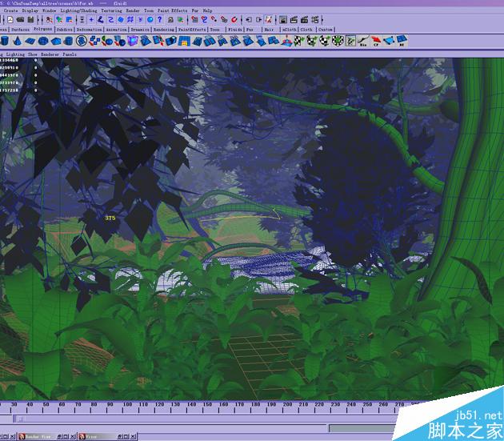This screenshot has width=504, height=441.
Task: Toggle select by component type mode
Action: [69, 20]
